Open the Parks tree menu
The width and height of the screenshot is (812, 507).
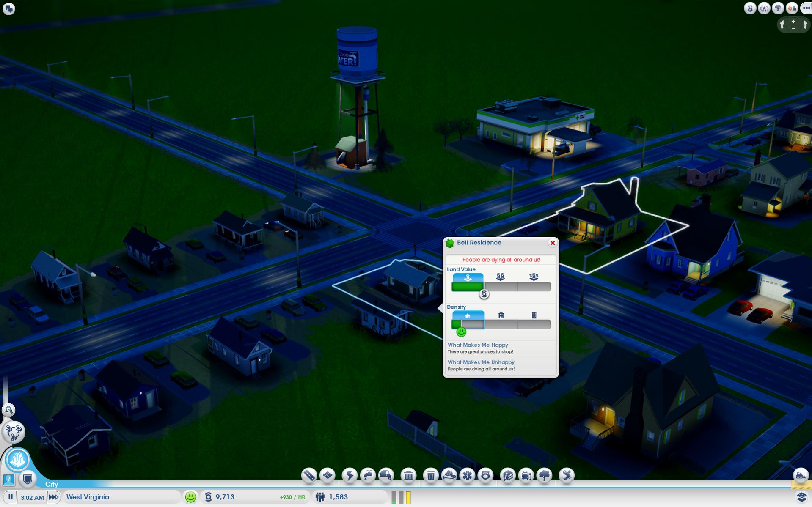[544, 475]
